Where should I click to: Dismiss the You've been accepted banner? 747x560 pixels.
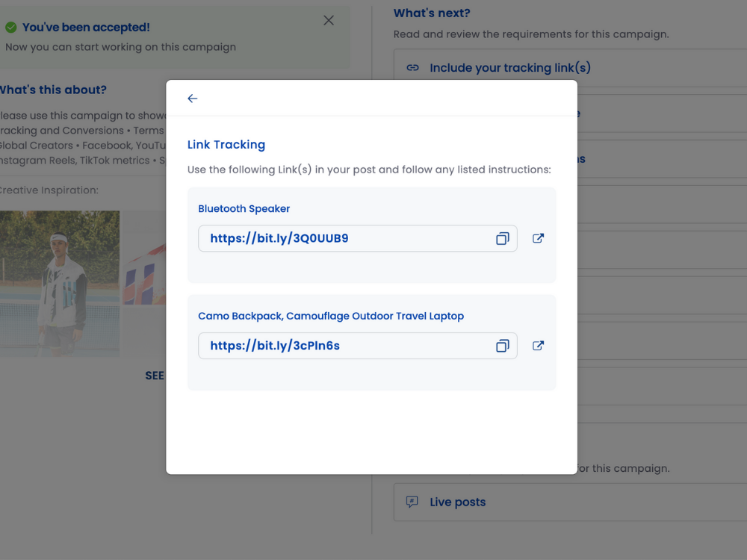tap(329, 21)
